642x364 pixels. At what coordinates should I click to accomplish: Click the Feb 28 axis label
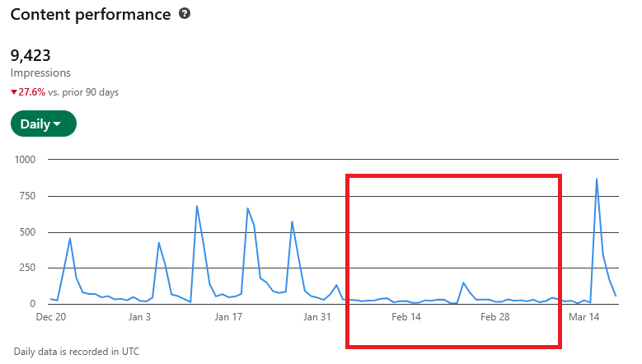[495, 317]
